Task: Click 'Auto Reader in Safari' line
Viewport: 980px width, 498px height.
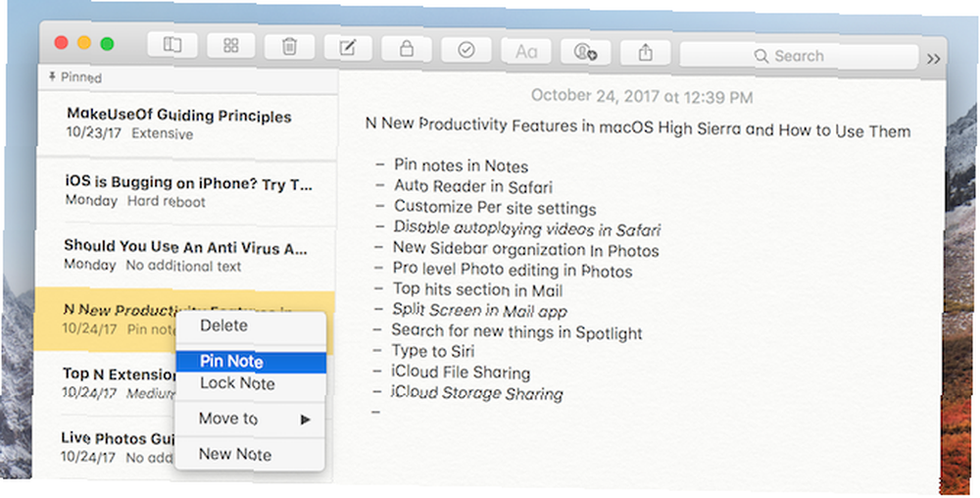Action: pos(473,186)
